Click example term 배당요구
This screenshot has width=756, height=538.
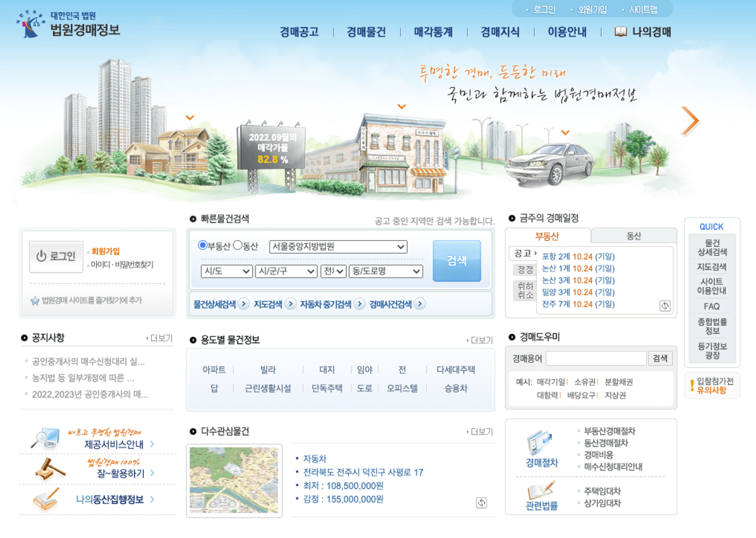tap(581, 395)
